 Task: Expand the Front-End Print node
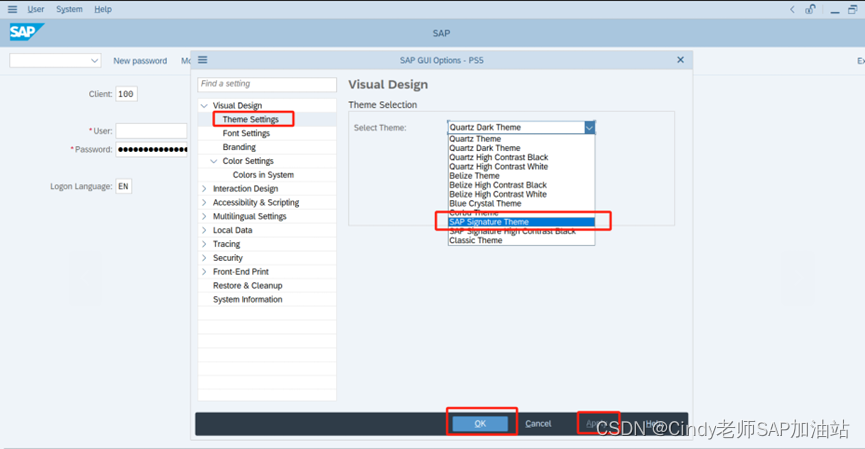click(204, 271)
